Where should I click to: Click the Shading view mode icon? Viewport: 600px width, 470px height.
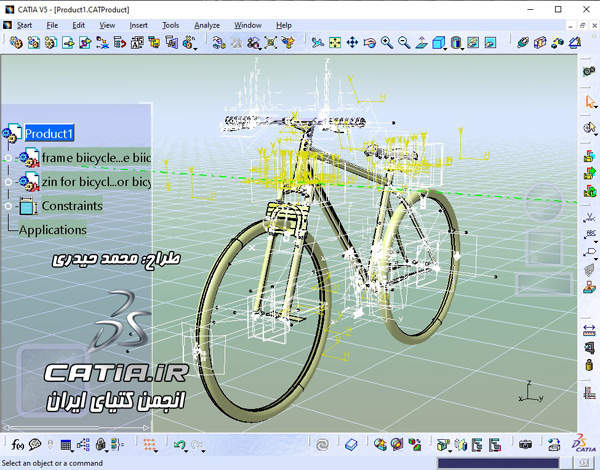pyautogui.click(x=455, y=42)
